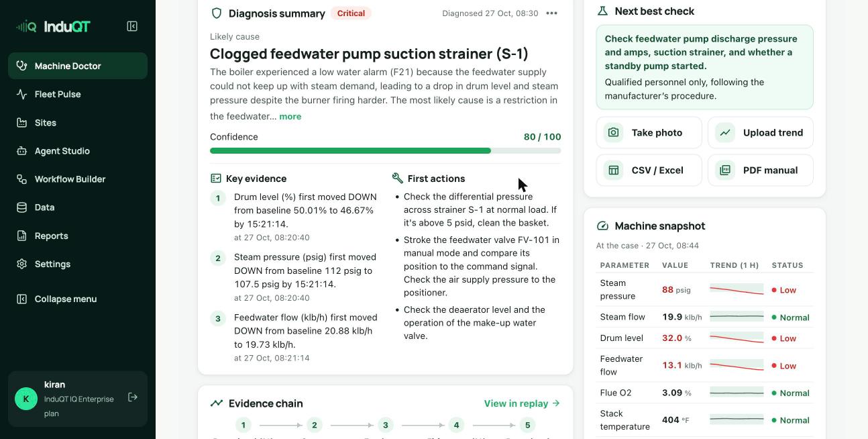This screenshot has height=439, width=868.
Task: Open the three-dot menu on Diagnosis summary
Action: coord(552,13)
